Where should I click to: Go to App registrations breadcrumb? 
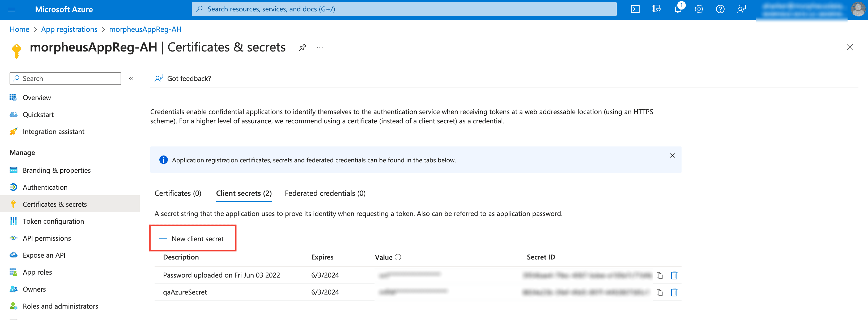(69, 30)
